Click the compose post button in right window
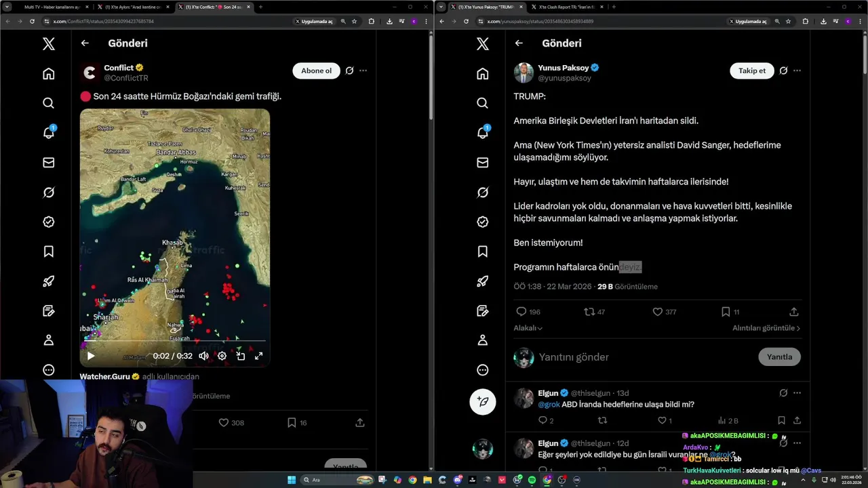 coord(483,402)
